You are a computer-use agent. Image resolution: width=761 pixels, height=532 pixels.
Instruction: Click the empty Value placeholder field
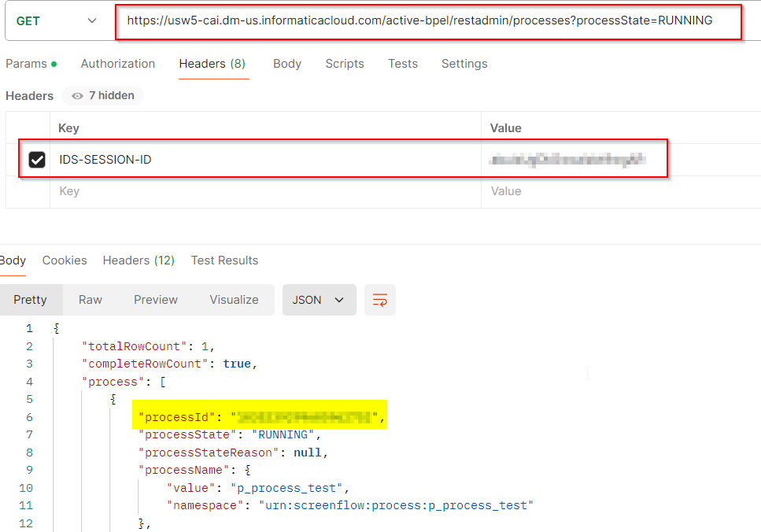621,192
